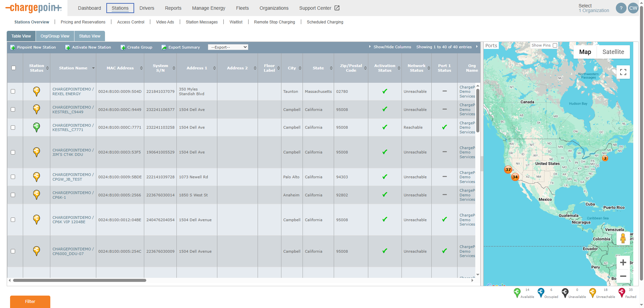Click the Pinpoint New Station icon
Image resolution: width=644 pixels, height=308 pixels.
pyautogui.click(x=13, y=48)
